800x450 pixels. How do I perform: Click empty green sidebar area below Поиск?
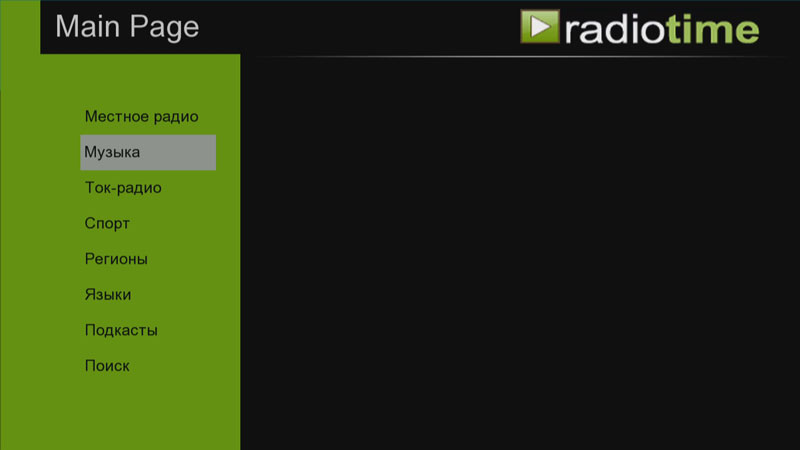pyautogui.click(x=120, y=413)
